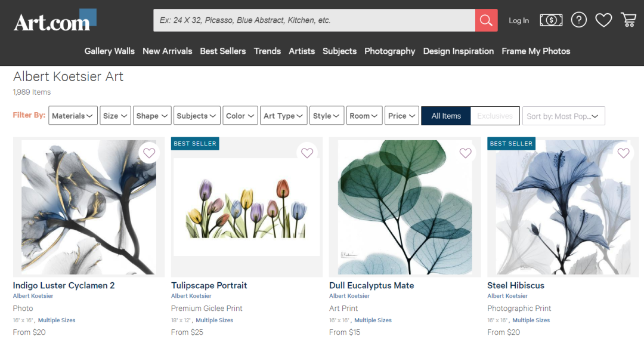
Task: Open the shopping cart icon
Action: tap(628, 20)
